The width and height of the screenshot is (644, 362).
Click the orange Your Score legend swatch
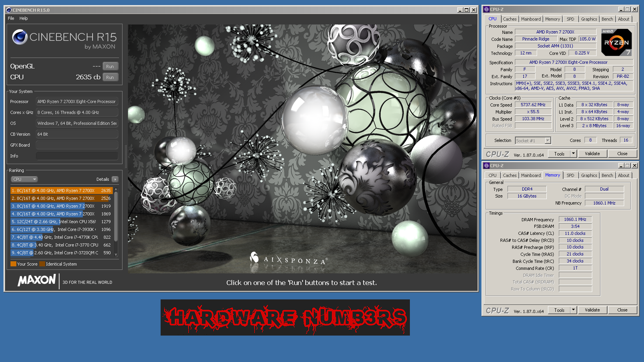[13, 264]
